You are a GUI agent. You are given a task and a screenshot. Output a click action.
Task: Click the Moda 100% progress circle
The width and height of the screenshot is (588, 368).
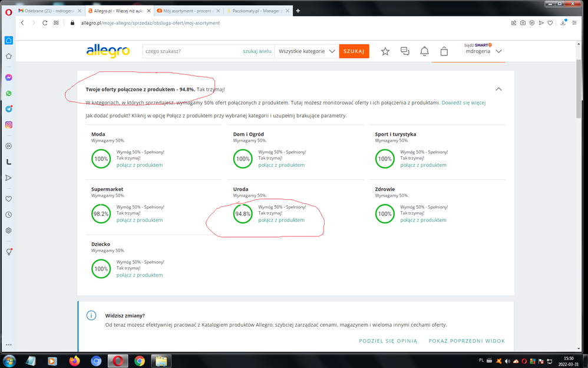[x=101, y=159]
